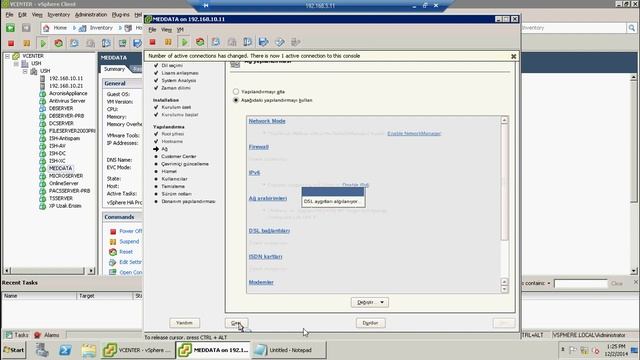Image resolution: width=640 pixels, height=360 pixels.
Task: Click the Suspend command icon in Commands panel
Action: (x=113, y=242)
